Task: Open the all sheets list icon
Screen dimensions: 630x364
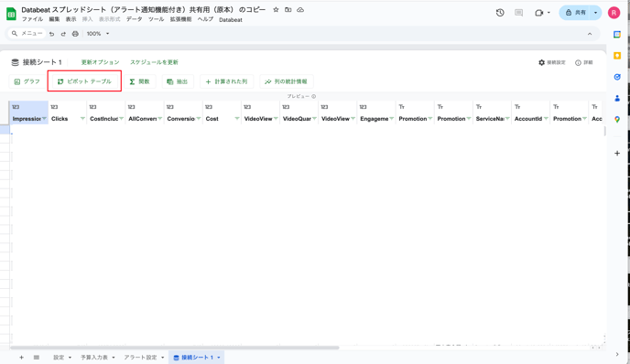Action: pyautogui.click(x=37, y=358)
